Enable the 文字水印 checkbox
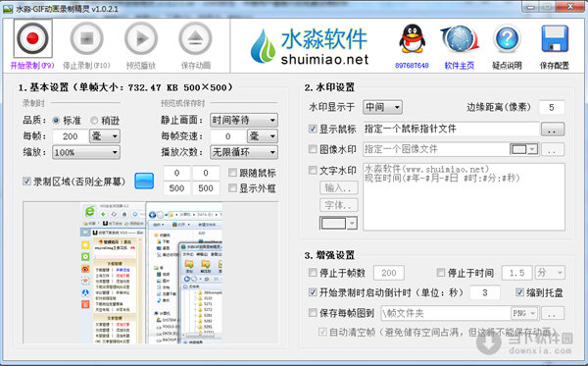Viewport: 588px width, 366px height. tap(313, 170)
